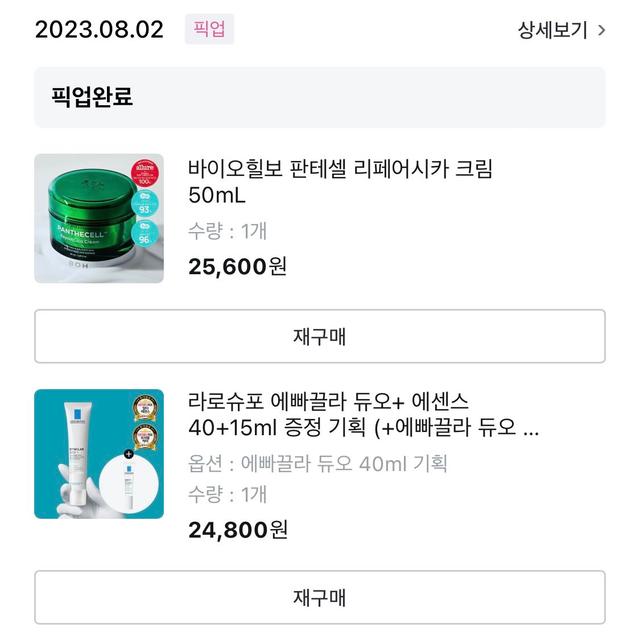Click the top gold award badge on 라로슈포제 image
Viewport: 640px width, 644px height.
click(x=147, y=409)
